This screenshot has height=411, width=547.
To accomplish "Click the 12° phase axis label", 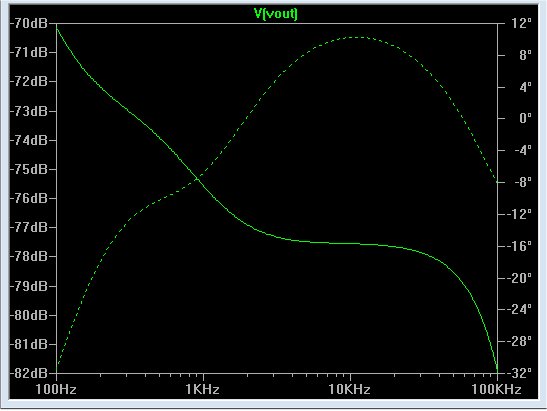I will [522, 23].
